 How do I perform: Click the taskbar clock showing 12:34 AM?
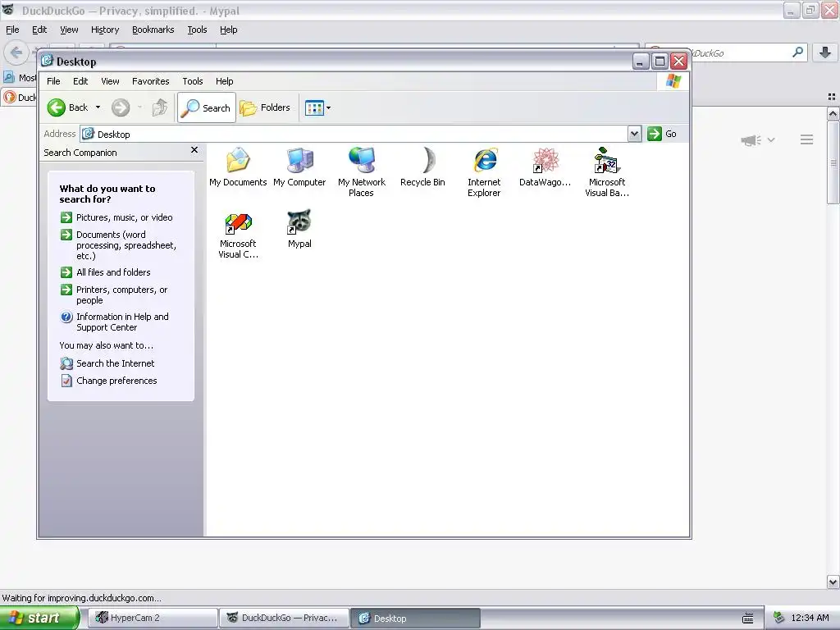click(x=810, y=618)
